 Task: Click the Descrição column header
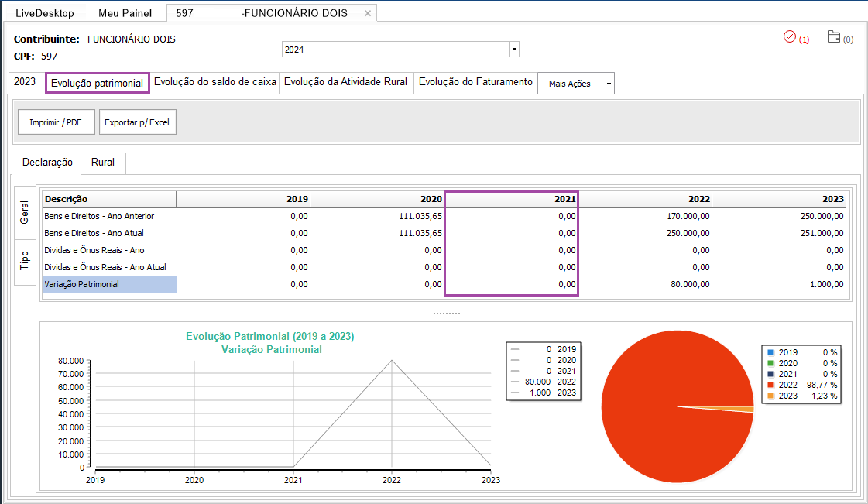110,199
